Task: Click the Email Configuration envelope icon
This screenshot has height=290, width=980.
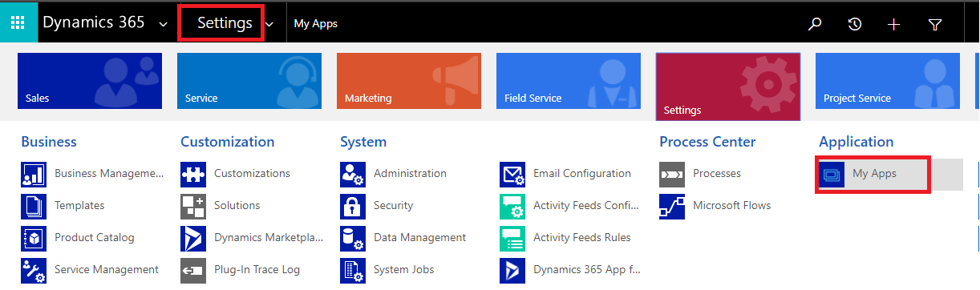Action: [x=512, y=174]
